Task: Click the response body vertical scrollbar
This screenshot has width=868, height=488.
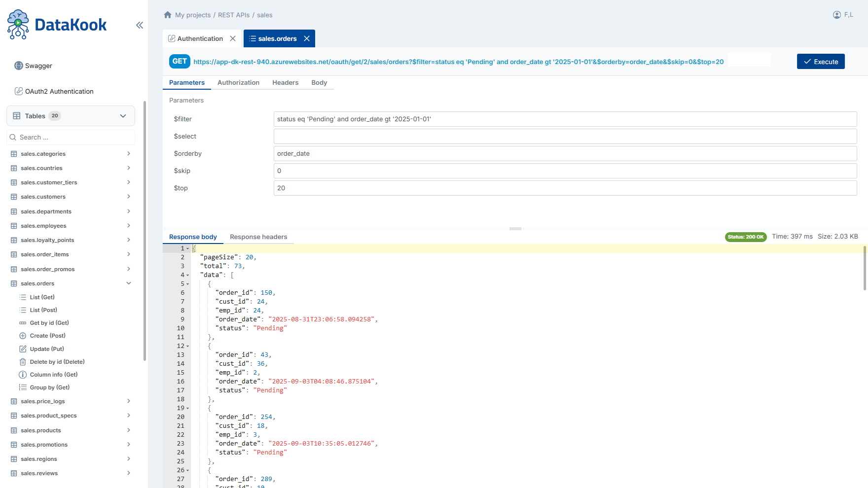Action: coord(865,269)
